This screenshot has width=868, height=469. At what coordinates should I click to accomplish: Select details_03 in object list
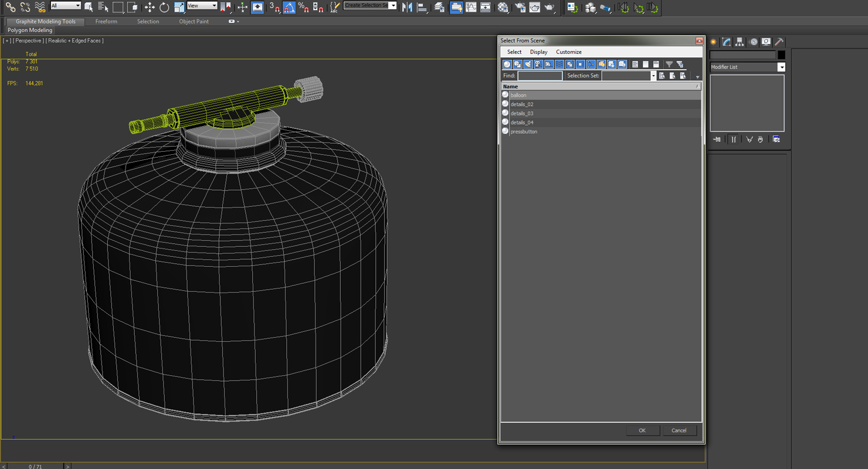[601, 113]
